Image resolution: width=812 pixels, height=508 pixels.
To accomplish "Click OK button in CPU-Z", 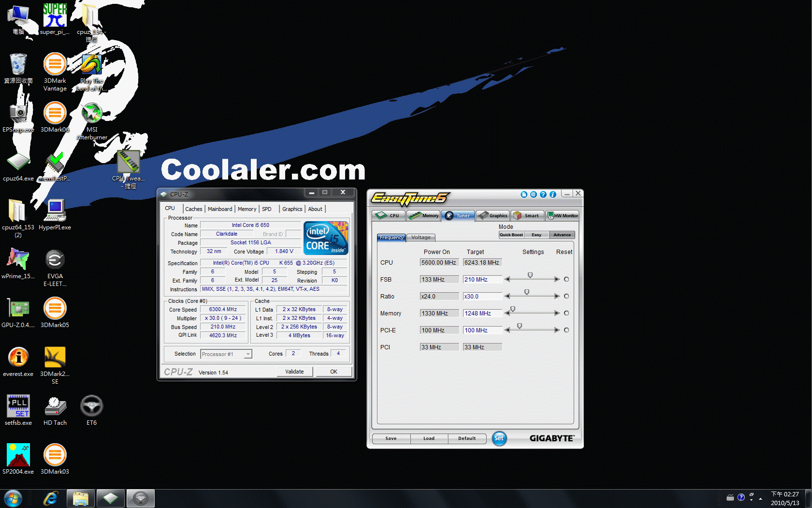I will pos(334,372).
